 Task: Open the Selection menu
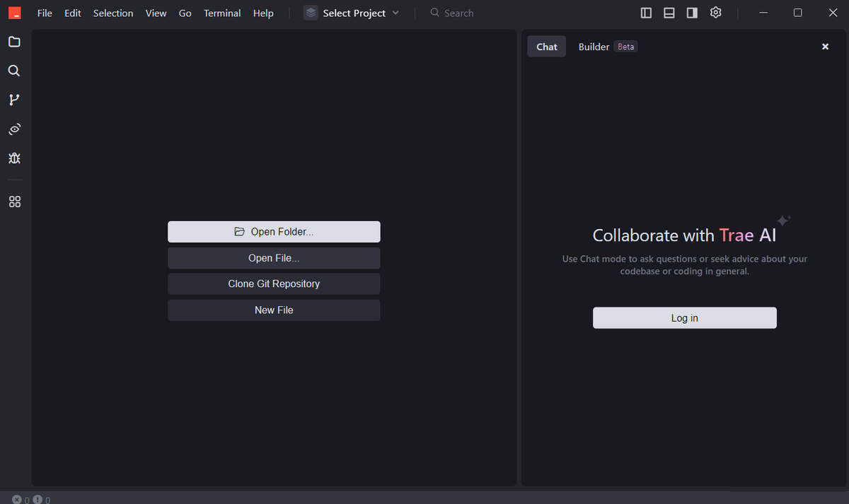113,13
